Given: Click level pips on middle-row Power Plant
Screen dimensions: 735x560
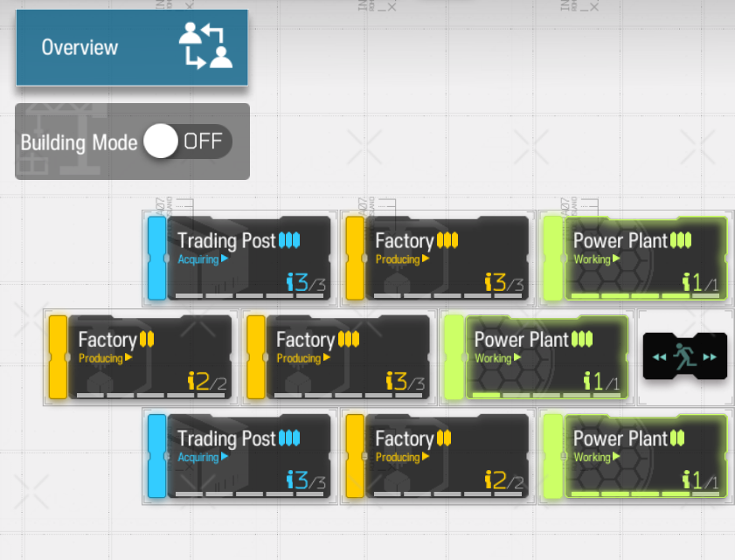Looking at the screenshot, I should (x=582, y=339).
